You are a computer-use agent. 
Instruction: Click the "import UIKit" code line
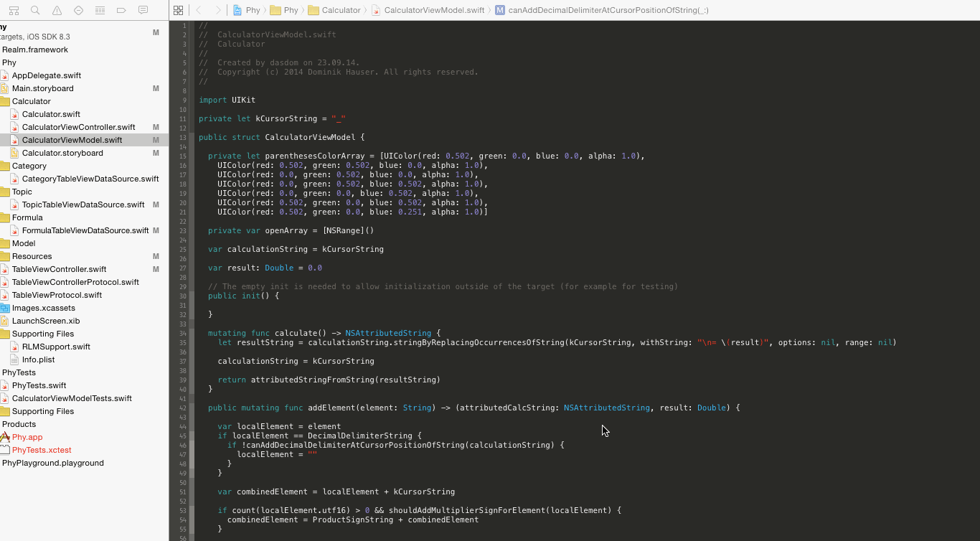pyautogui.click(x=227, y=100)
